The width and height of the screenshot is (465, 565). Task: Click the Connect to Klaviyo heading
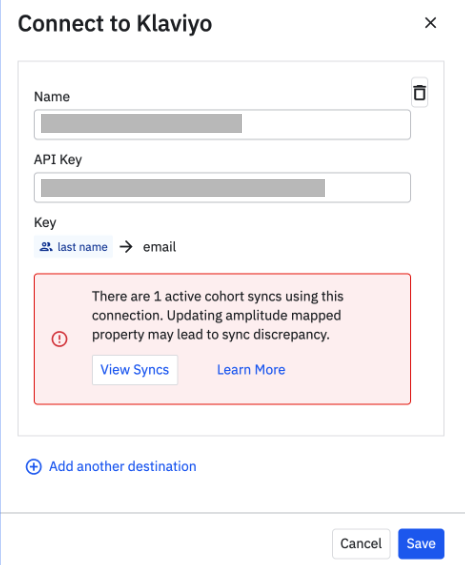click(x=115, y=24)
